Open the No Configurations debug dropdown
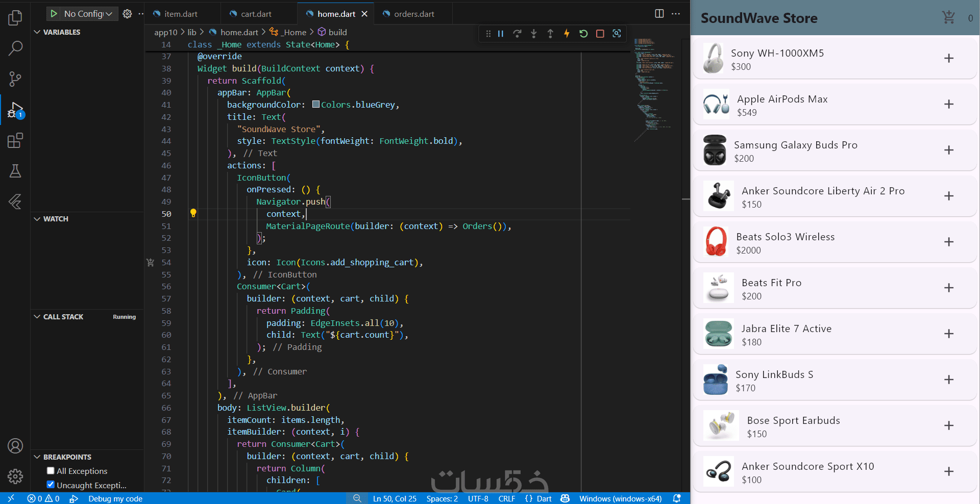This screenshot has height=504, width=980. [x=88, y=14]
